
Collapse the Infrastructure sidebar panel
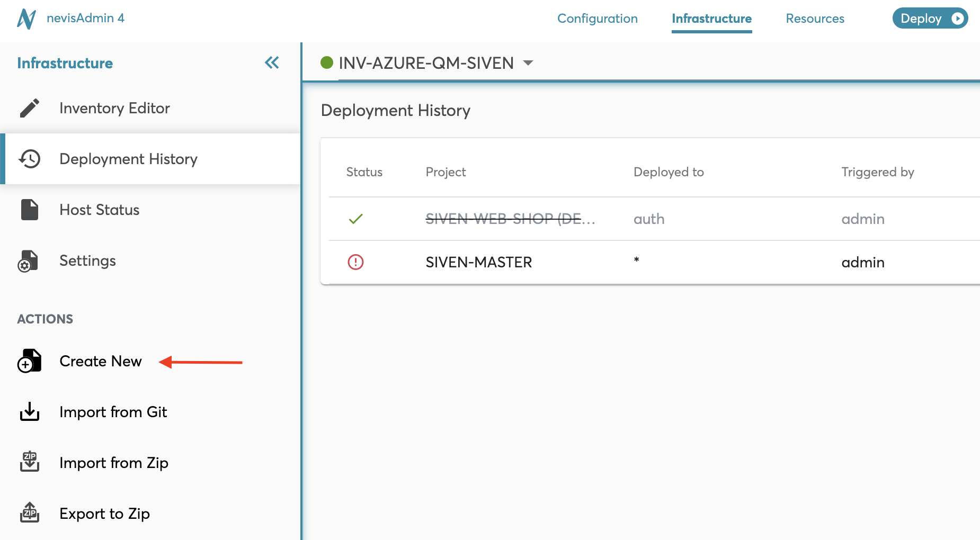(272, 63)
